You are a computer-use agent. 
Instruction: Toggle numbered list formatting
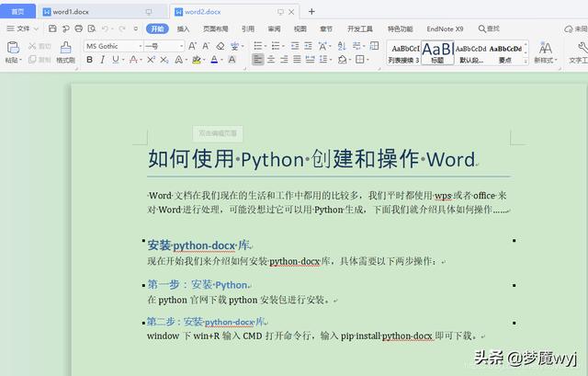(276, 46)
